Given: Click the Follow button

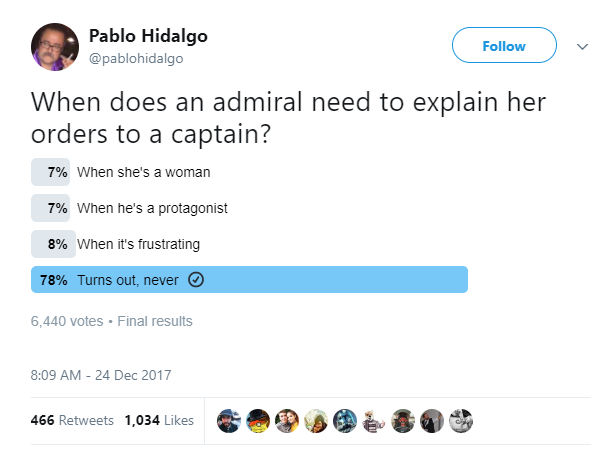Looking at the screenshot, I should click(504, 46).
